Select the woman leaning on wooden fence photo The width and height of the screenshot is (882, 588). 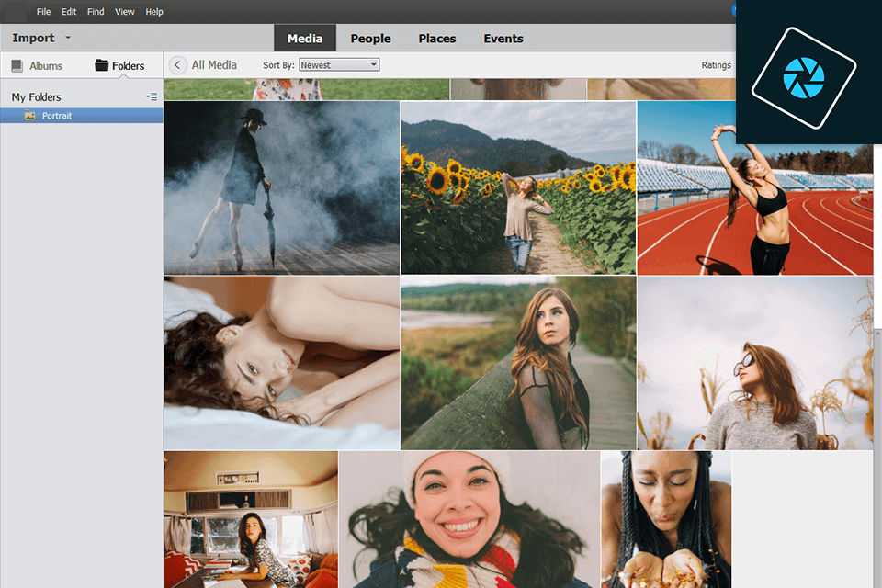[518, 363]
